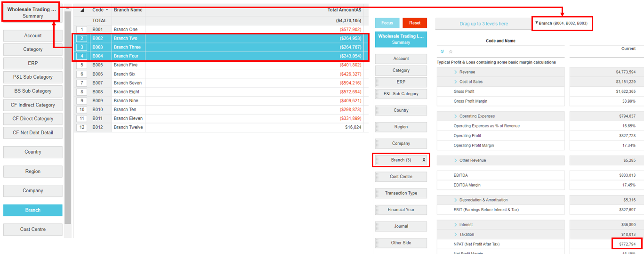
Task: Click the drag handle beside Financial Year
Action: (377, 210)
